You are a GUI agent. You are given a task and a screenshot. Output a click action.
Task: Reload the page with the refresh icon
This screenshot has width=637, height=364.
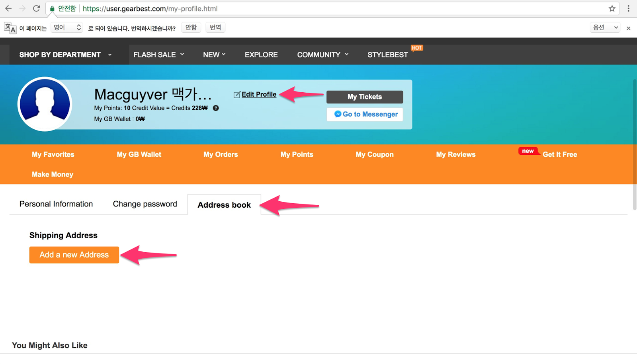click(36, 8)
